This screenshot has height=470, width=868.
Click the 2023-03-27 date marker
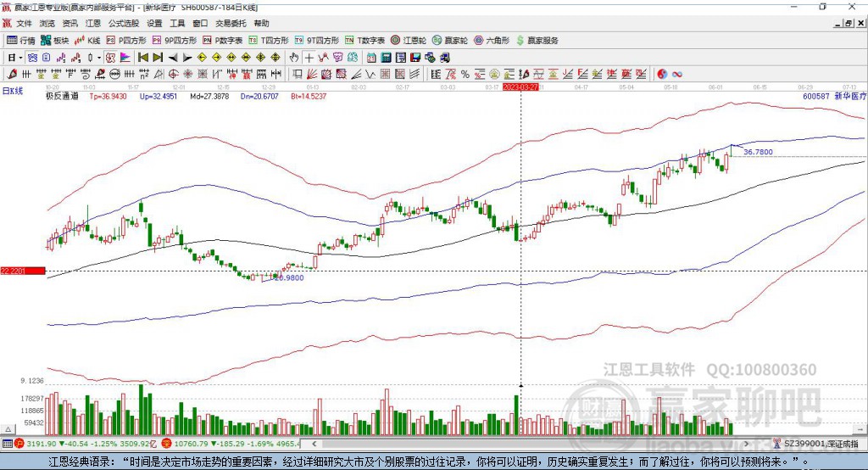[520, 87]
